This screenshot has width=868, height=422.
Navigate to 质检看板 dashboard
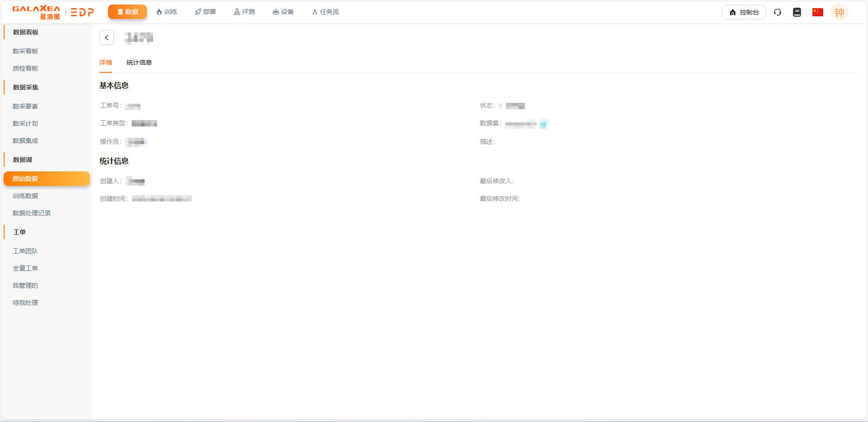(x=25, y=68)
